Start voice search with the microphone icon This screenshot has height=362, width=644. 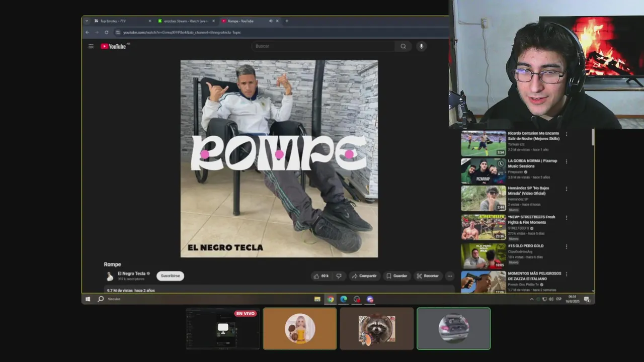pos(421,46)
